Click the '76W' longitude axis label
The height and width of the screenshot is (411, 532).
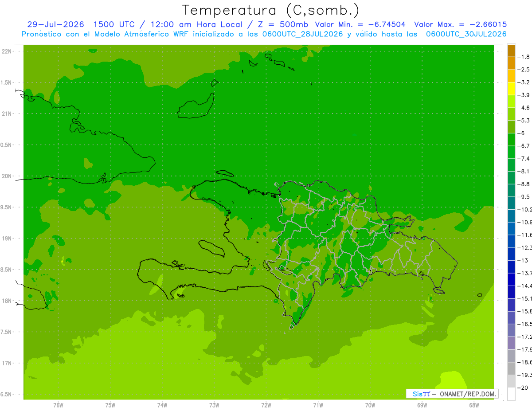pyautogui.click(x=58, y=405)
